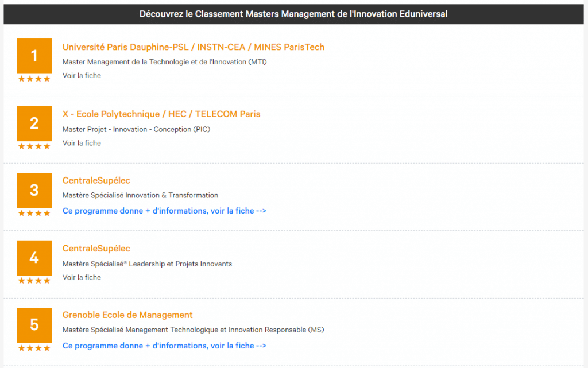Click the orange rank 1 badge
Screen dimensions: 588x368
[34, 56]
